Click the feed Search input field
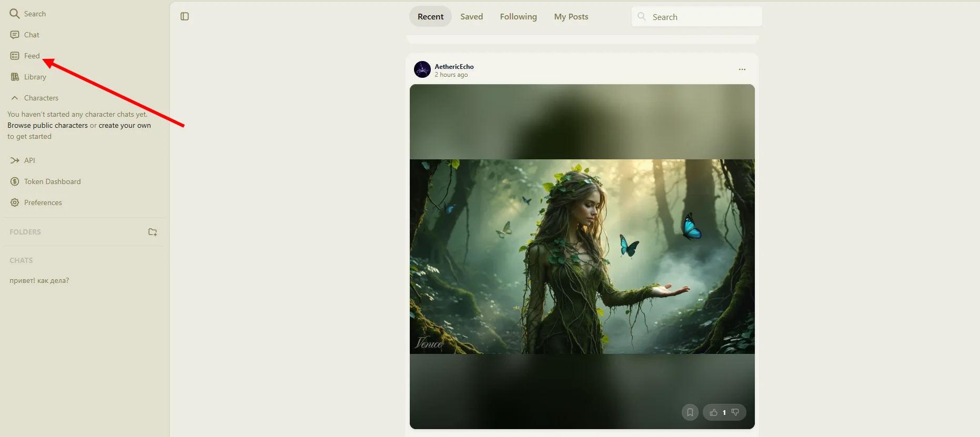Screen dimensions: 980x437 (697, 17)
